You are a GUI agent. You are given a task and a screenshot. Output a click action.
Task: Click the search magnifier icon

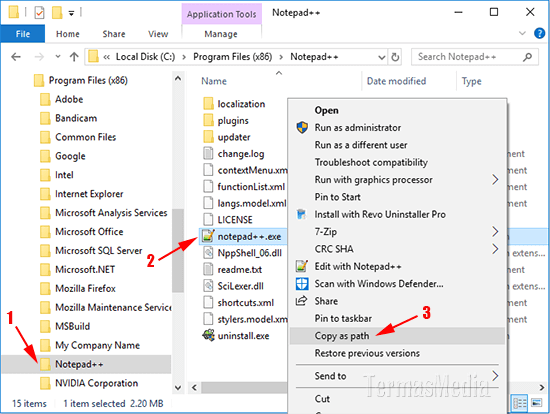(527, 57)
